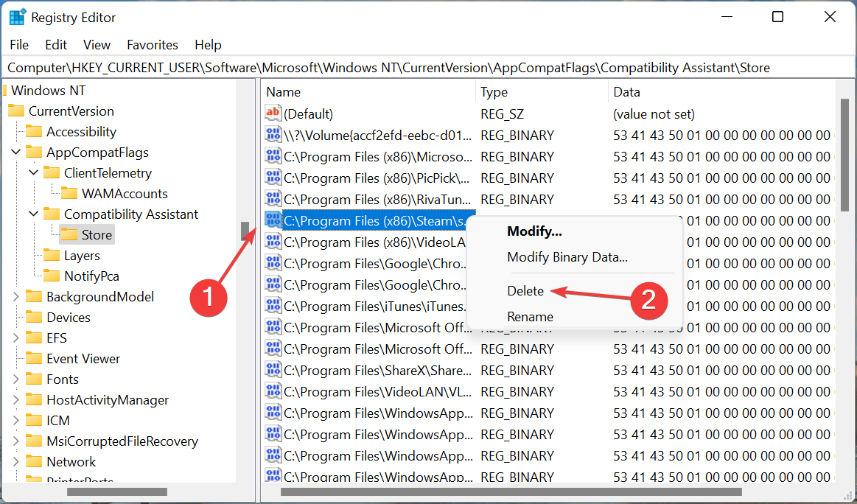
Task: Select the C:\Program Files (x86)\PicPick value name
Action: [x=377, y=178]
